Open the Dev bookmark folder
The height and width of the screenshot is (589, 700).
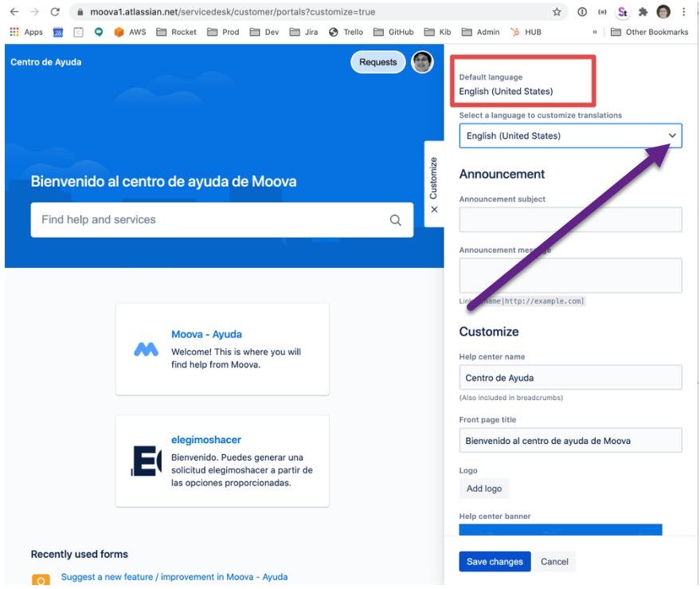point(264,32)
